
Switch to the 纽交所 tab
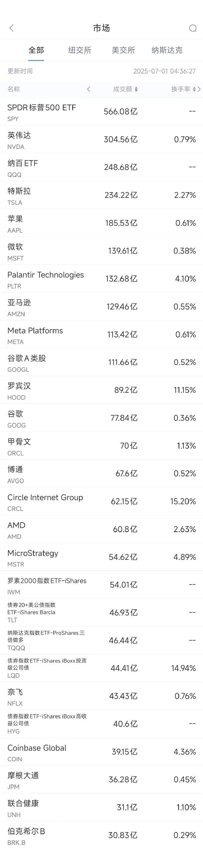click(x=80, y=50)
